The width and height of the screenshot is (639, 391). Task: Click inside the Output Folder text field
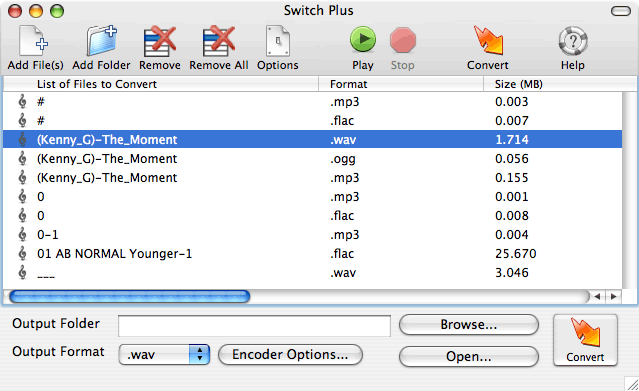click(x=254, y=326)
